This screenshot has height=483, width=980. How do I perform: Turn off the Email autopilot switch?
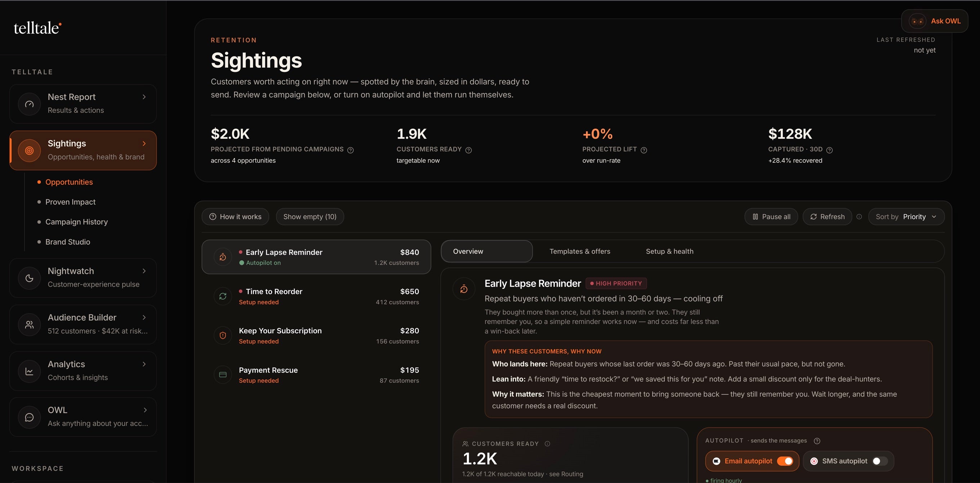pos(785,461)
